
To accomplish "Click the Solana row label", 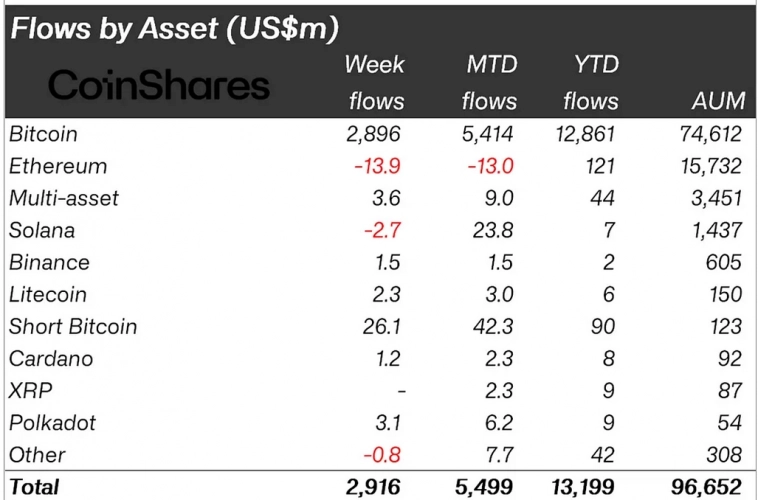I will [x=42, y=230].
